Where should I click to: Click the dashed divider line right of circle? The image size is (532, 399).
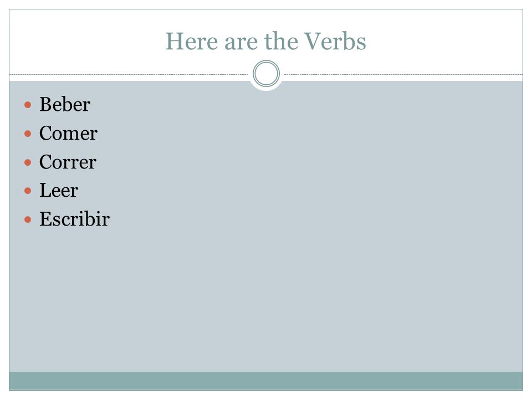pyautogui.click(x=403, y=74)
